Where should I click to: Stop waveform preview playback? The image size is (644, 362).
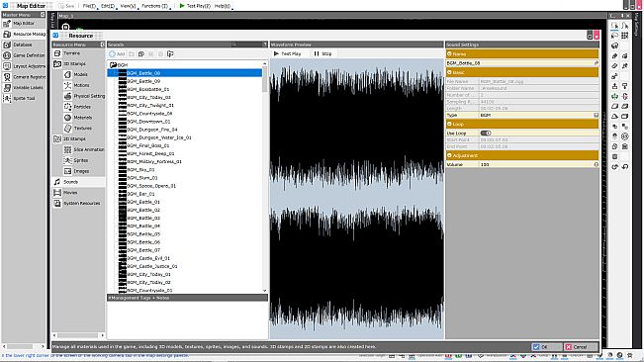pos(322,53)
